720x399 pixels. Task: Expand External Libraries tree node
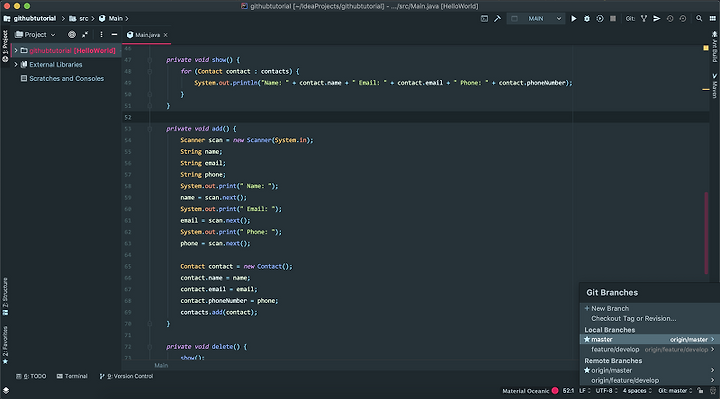click(16, 65)
